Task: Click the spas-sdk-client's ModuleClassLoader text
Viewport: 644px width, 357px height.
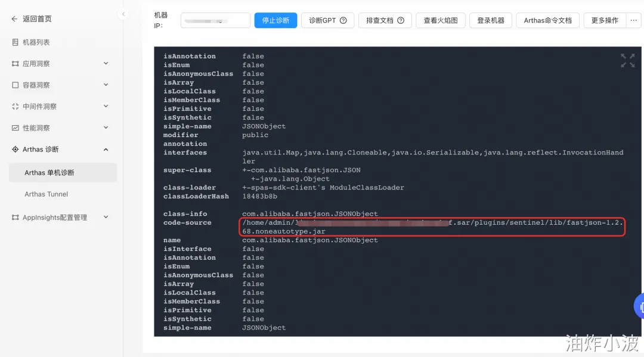Action: point(323,188)
